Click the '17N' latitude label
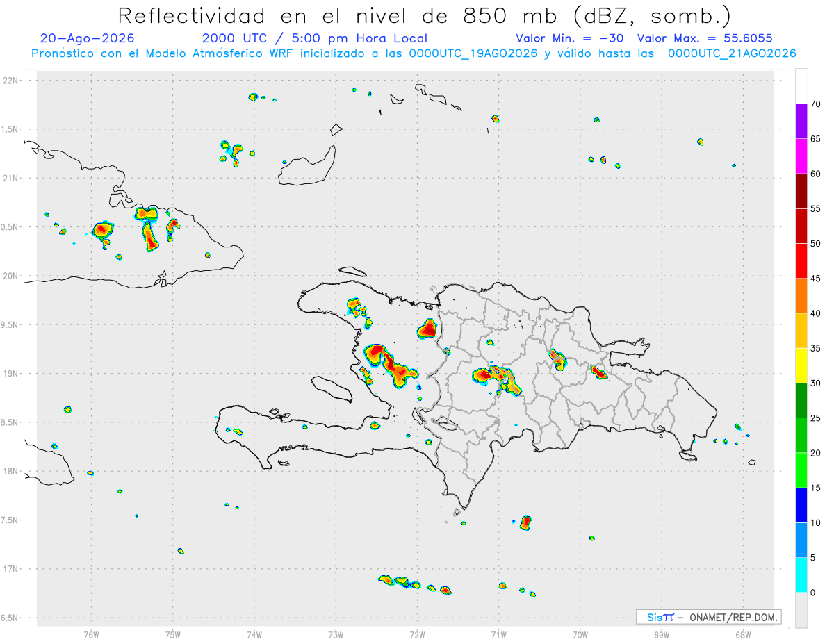The width and height of the screenshot is (834, 644). [12, 569]
